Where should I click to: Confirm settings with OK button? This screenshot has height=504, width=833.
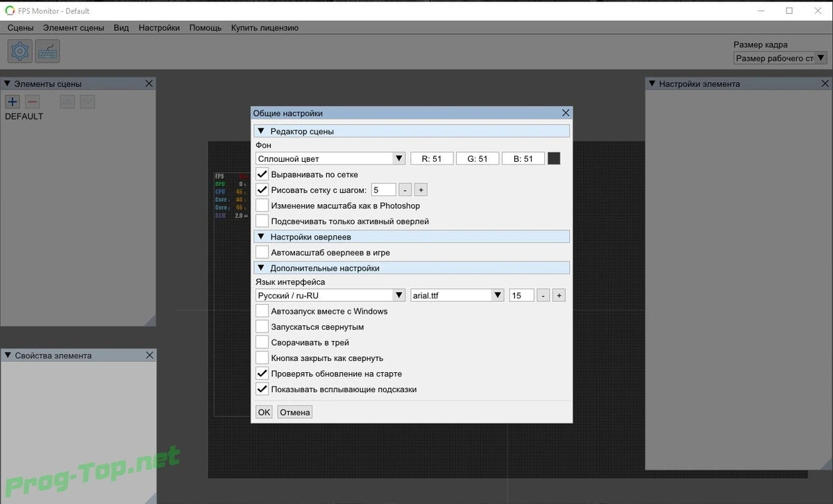pyautogui.click(x=264, y=412)
